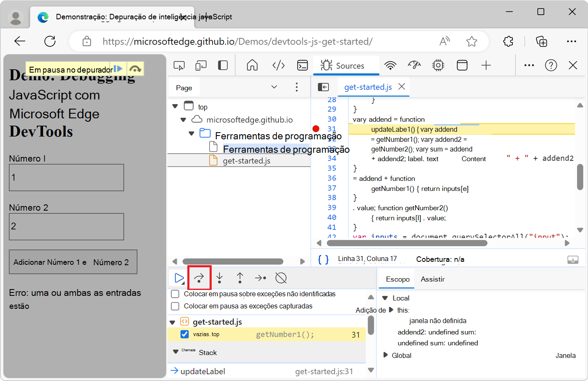Resume script execution in debugger toolbar
This screenshot has height=381, width=588.
(179, 278)
